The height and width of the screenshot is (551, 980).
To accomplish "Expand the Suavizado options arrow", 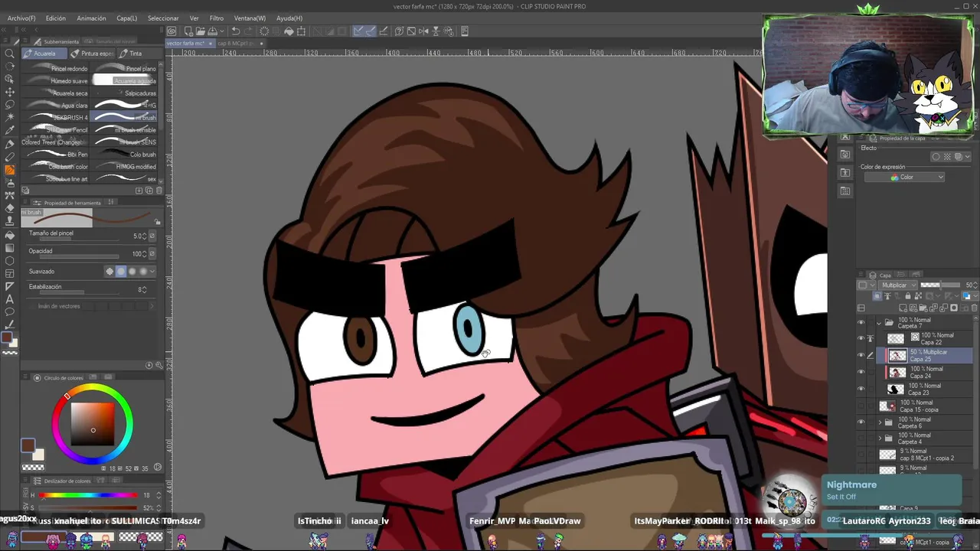I will pos(152,271).
